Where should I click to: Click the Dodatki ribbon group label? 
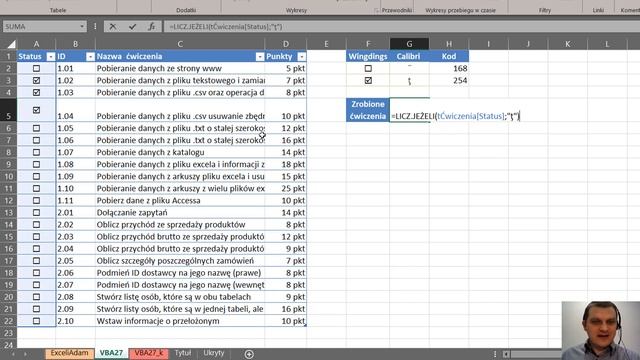click(186, 10)
